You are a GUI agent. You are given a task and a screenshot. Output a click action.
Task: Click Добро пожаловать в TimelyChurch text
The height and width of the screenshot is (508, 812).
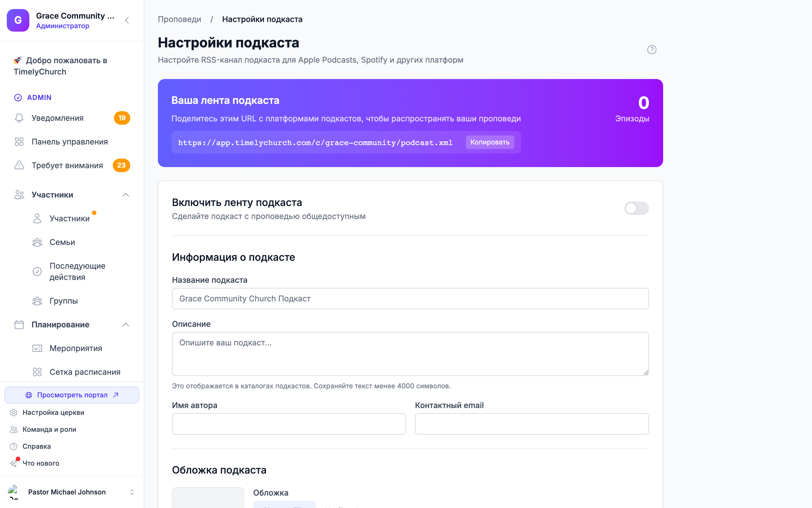pyautogui.click(x=60, y=66)
